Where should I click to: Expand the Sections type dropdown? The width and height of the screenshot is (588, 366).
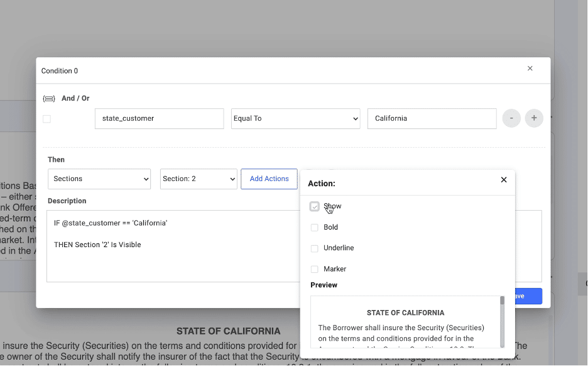(99, 179)
